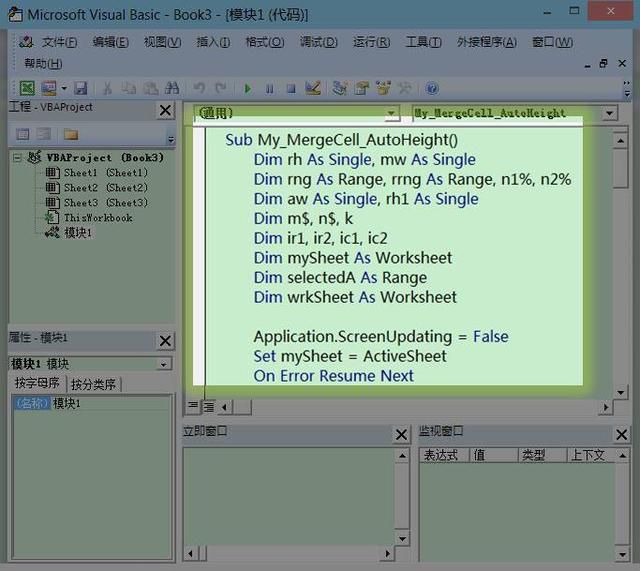This screenshot has width=640, height=571.
Task: Run the macro with the green play icon
Action: (247, 88)
